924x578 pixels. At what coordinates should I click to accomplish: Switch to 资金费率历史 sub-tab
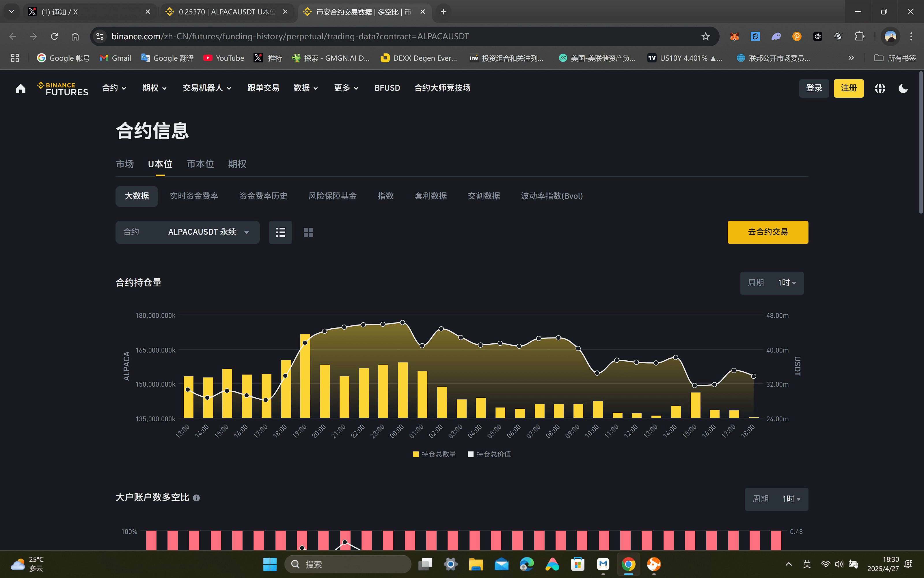pyautogui.click(x=263, y=196)
